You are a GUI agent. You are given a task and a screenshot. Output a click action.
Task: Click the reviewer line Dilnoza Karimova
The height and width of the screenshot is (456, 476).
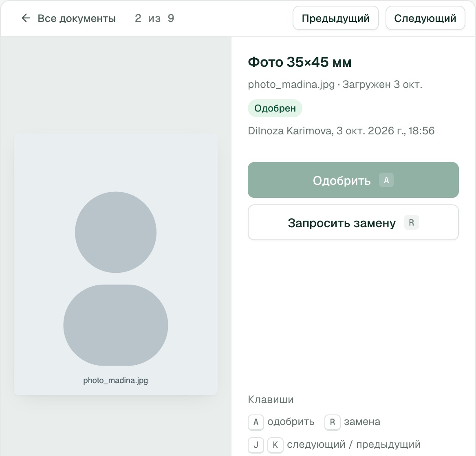click(x=341, y=131)
